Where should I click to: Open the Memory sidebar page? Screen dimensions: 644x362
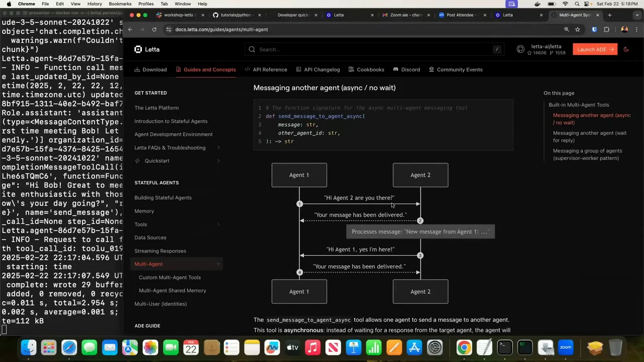tap(144, 211)
